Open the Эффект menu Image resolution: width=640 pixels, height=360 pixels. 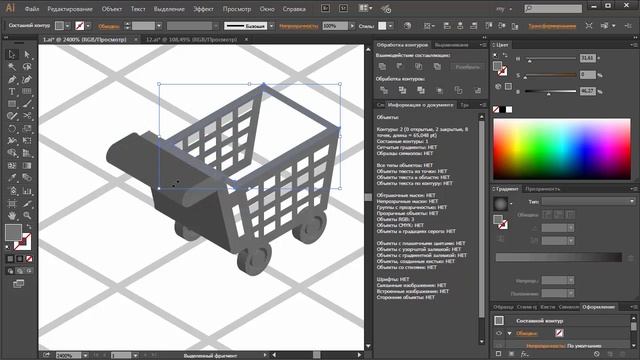[203, 9]
